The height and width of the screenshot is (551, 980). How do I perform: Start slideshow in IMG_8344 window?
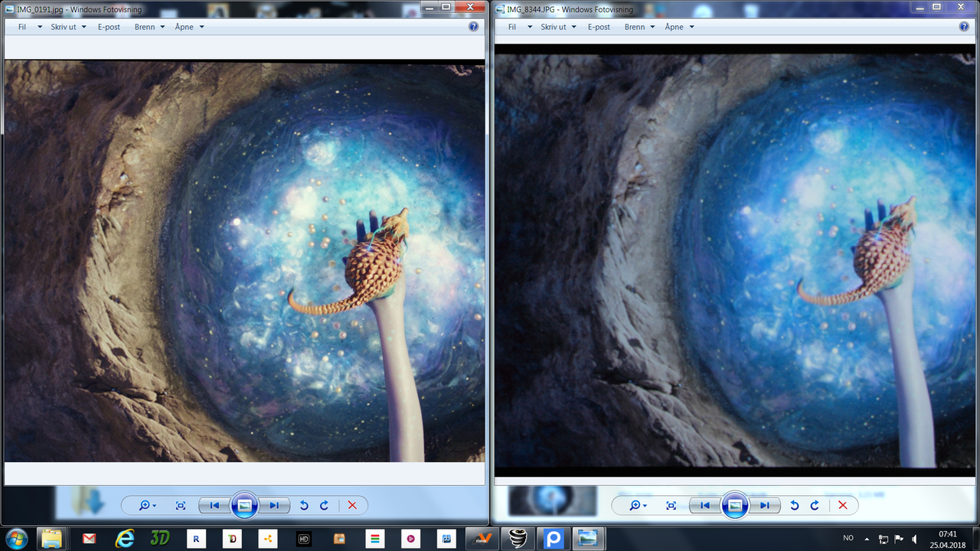click(734, 505)
